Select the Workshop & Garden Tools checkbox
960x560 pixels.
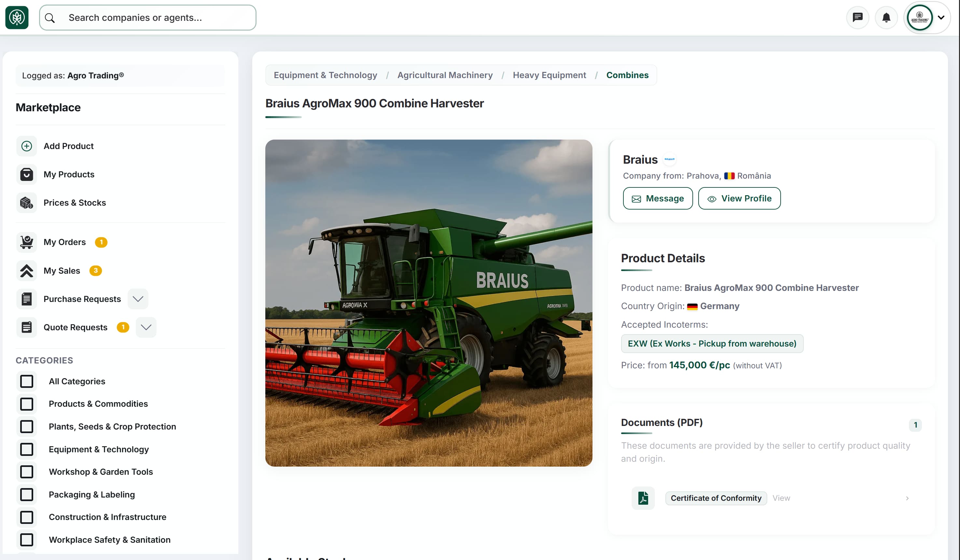[x=27, y=472]
